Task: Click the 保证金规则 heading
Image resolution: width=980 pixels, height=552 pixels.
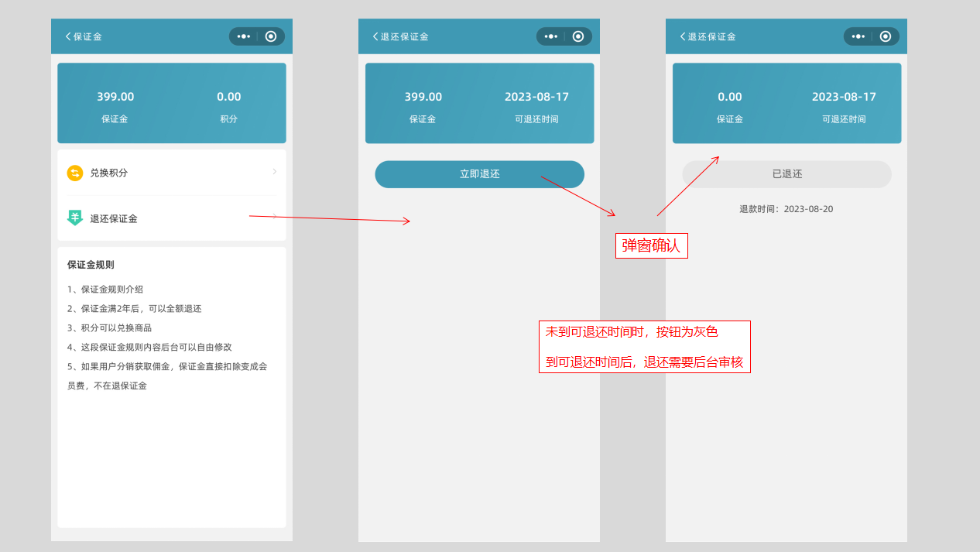Action: click(91, 265)
